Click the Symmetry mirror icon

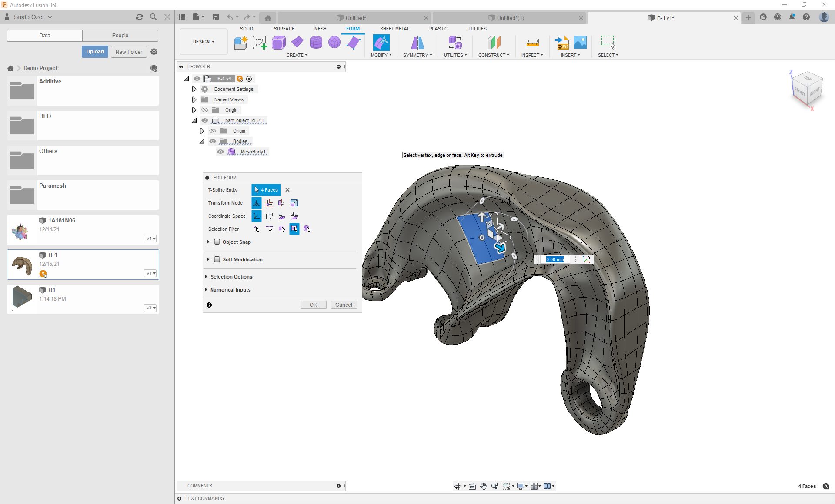[417, 43]
